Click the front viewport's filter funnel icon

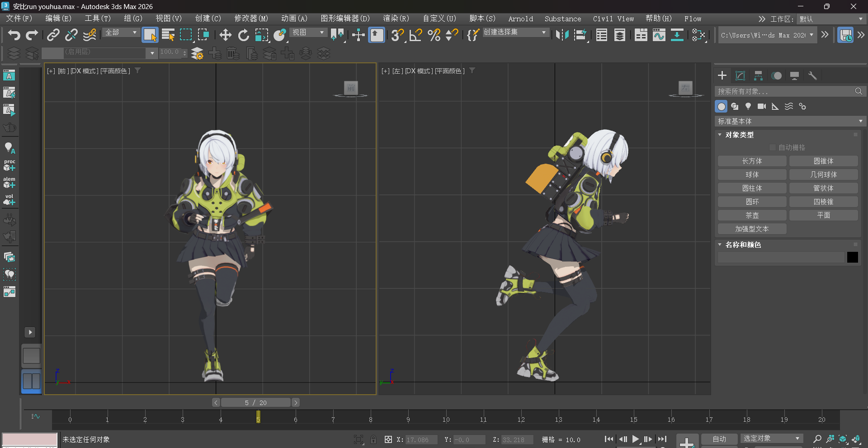tap(138, 71)
